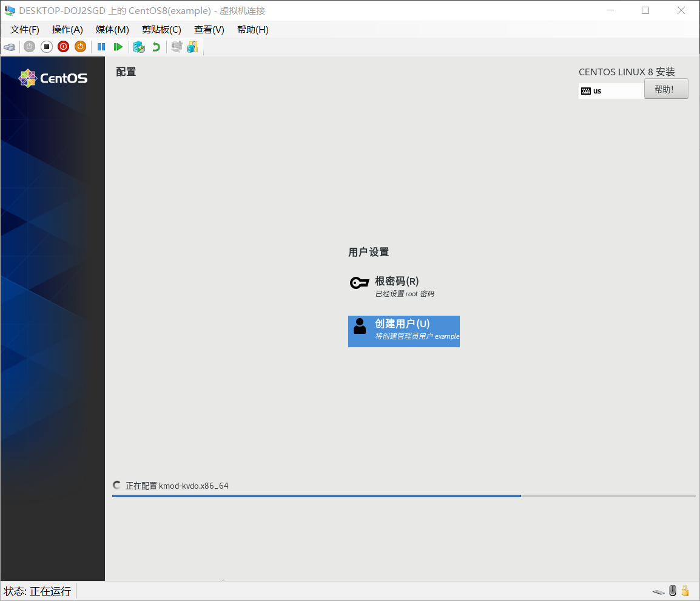700x601 pixels.
Task: Open 创建用户(U) user creation settings
Action: 403,331
